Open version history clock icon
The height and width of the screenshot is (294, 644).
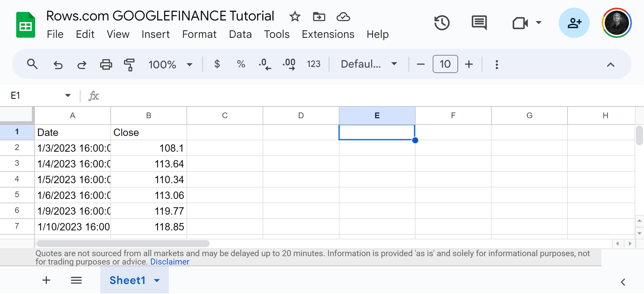[x=442, y=23]
